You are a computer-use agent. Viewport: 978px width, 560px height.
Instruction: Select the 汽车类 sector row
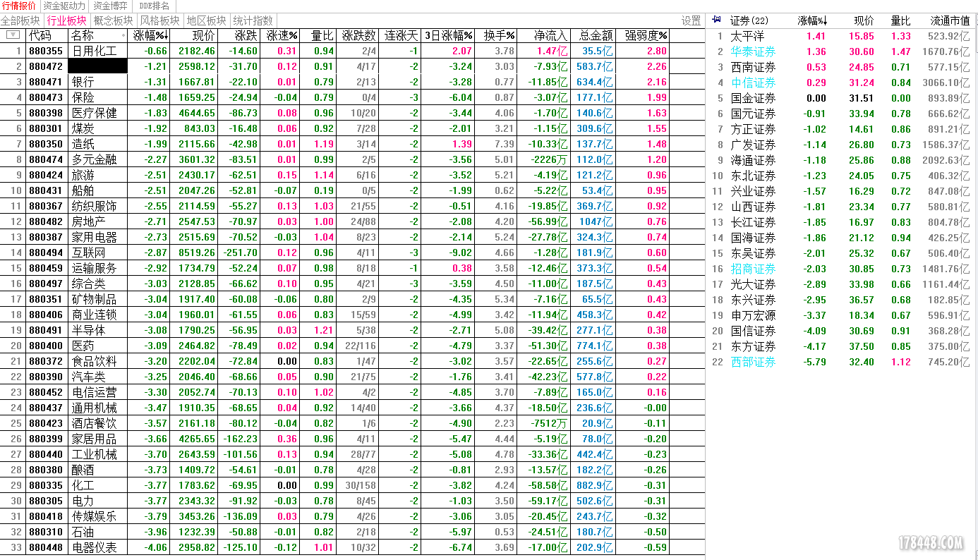click(353, 377)
